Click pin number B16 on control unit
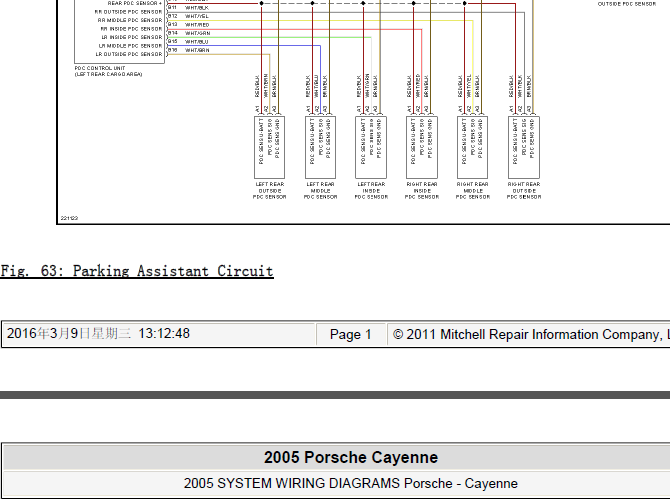Image resolution: width=670 pixels, height=499 pixels. (173, 50)
